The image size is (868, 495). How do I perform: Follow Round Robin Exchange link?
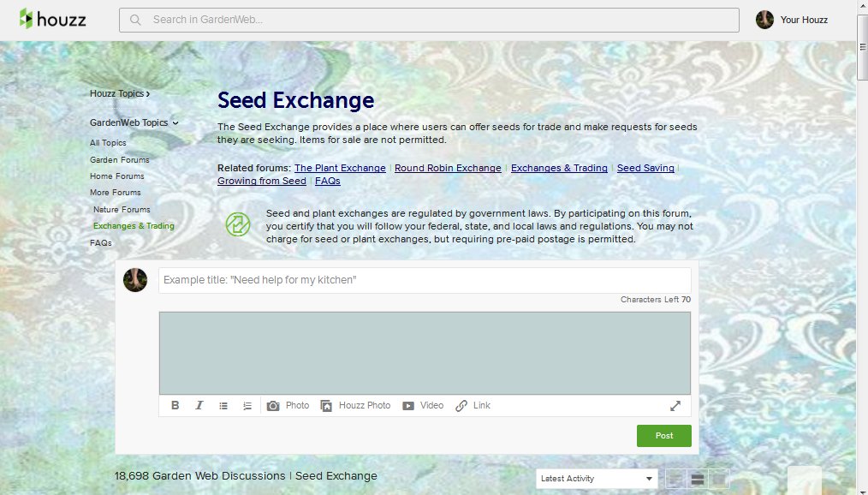pos(448,168)
